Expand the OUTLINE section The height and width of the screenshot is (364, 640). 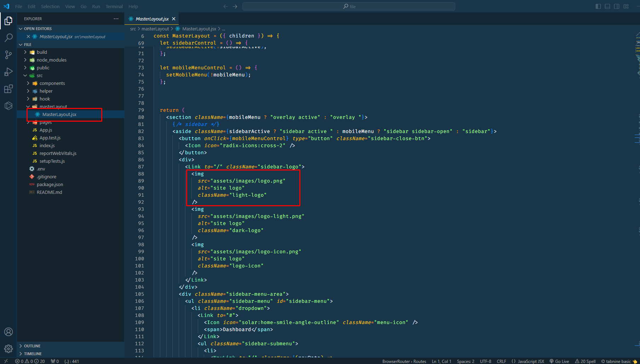[32, 346]
